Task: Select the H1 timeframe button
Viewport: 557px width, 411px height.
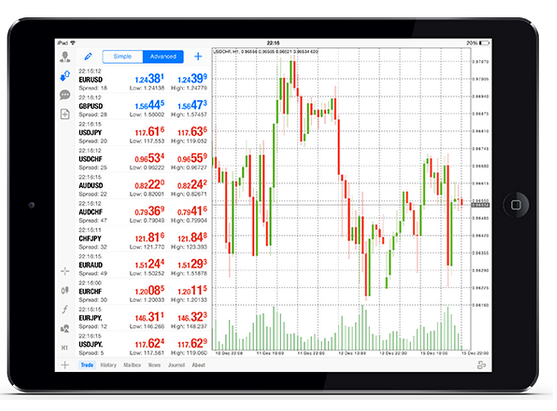Action: 65,347
